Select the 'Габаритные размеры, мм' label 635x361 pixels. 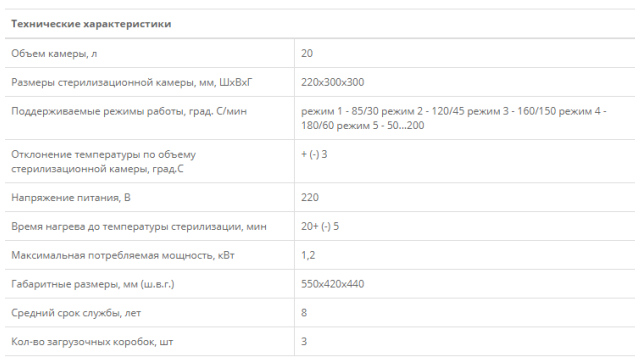pos(93,284)
